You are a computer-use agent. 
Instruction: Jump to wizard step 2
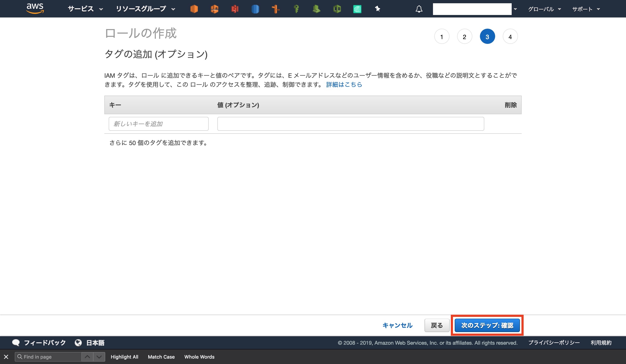click(x=464, y=37)
